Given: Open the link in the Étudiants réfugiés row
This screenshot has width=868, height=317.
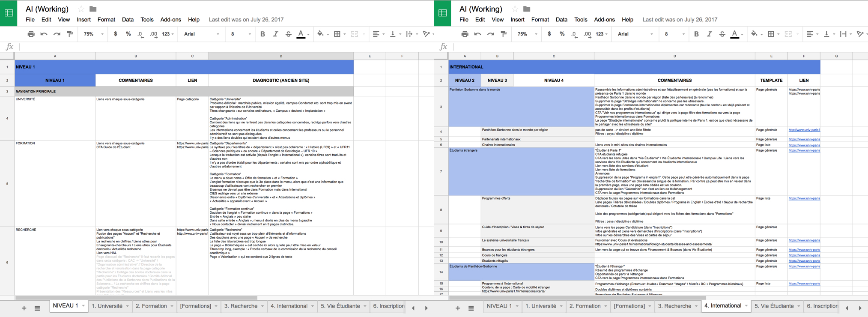Looking at the screenshot, I should 804,260.
